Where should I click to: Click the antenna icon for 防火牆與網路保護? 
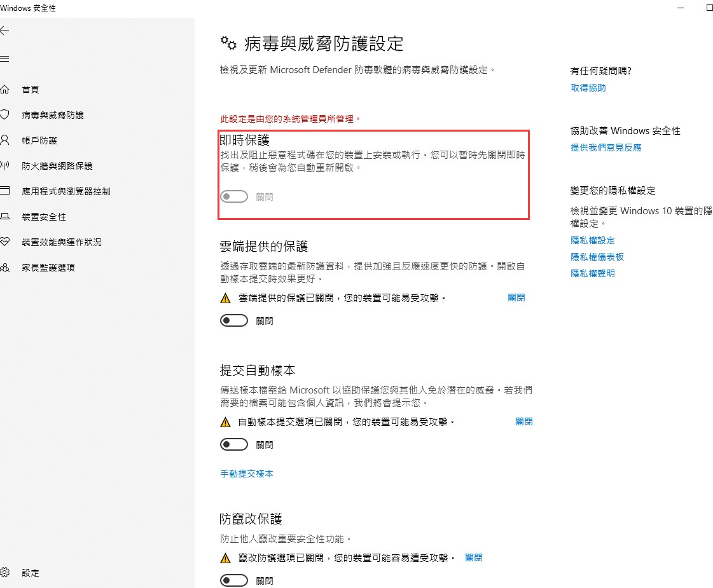click(4, 165)
